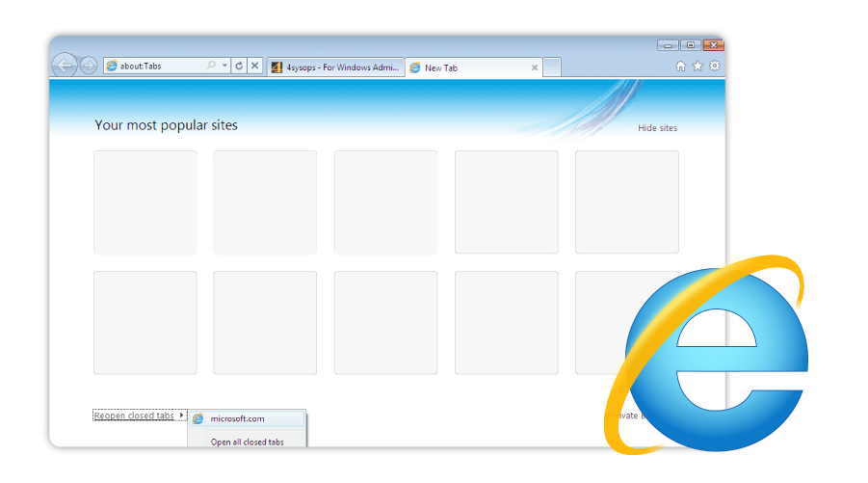Close the Internet Explorer window
Screen dimensions: 868x483
713,45
